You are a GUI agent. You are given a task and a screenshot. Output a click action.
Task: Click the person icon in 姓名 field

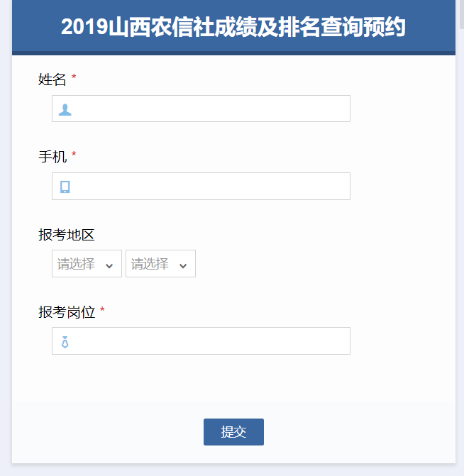point(65,109)
